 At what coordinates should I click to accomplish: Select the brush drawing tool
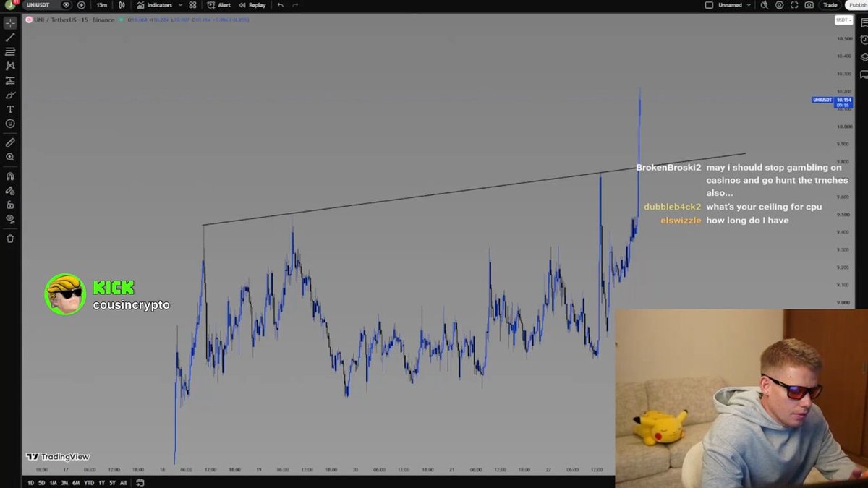click(x=10, y=95)
